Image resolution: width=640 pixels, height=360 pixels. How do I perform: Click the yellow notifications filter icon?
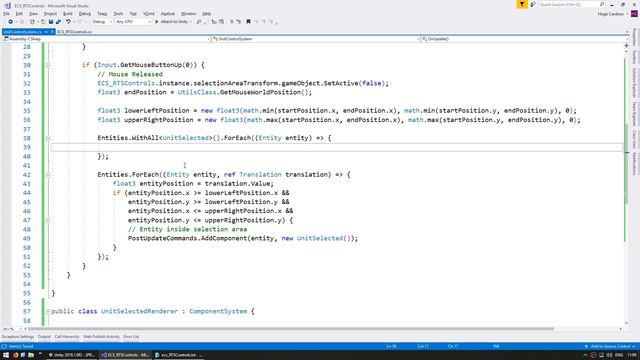tap(522, 4)
